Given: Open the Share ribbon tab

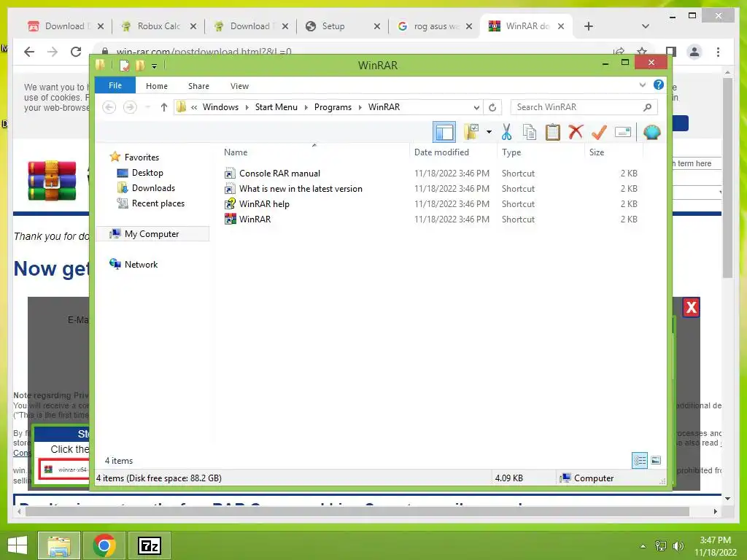Looking at the screenshot, I should pos(198,86).
